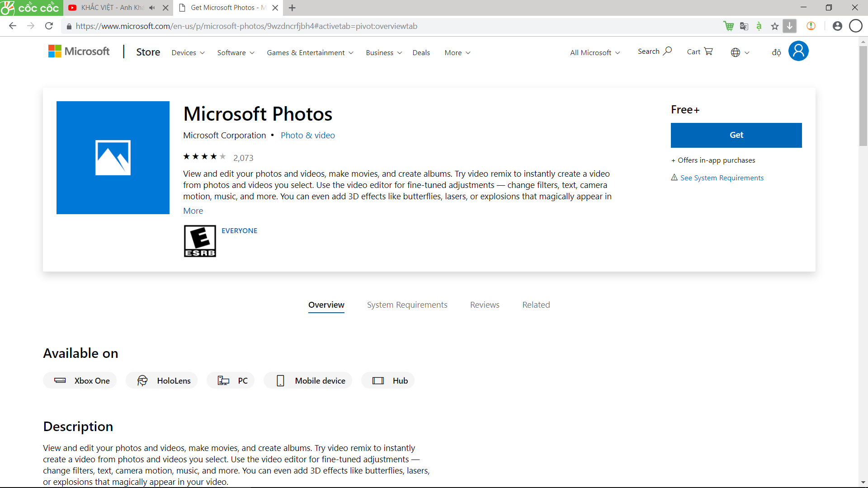Expand the All Microsoft menu
This screenshot has width=868, height=488.
coord(595,53)
